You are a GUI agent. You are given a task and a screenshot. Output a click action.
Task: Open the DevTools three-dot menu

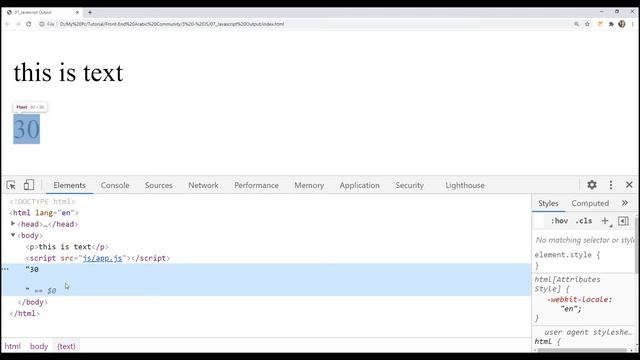pos(611,185)
